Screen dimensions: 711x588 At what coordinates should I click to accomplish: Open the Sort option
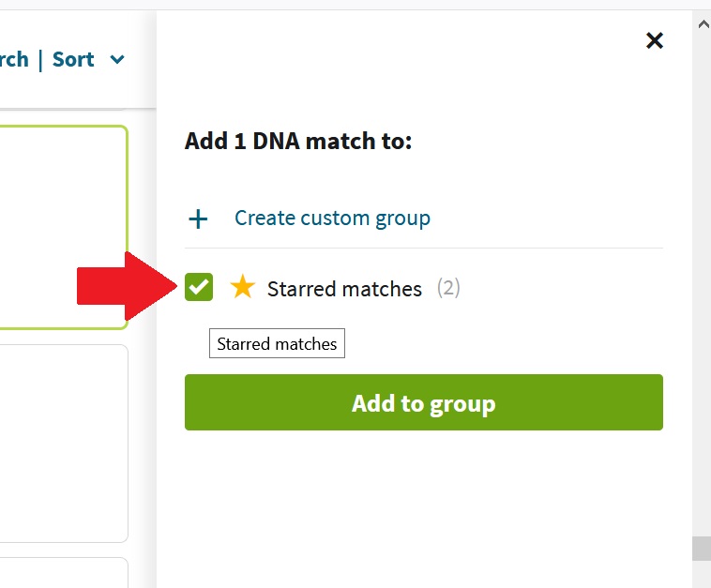[73, 59]
